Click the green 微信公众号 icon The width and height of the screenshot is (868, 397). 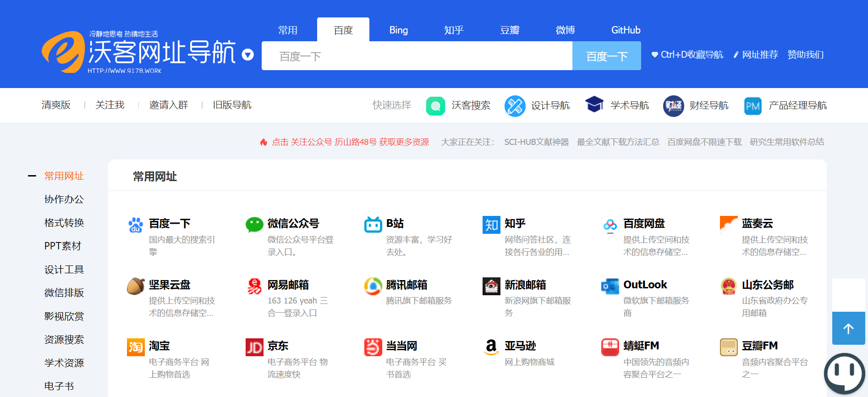tap(254, 225)
